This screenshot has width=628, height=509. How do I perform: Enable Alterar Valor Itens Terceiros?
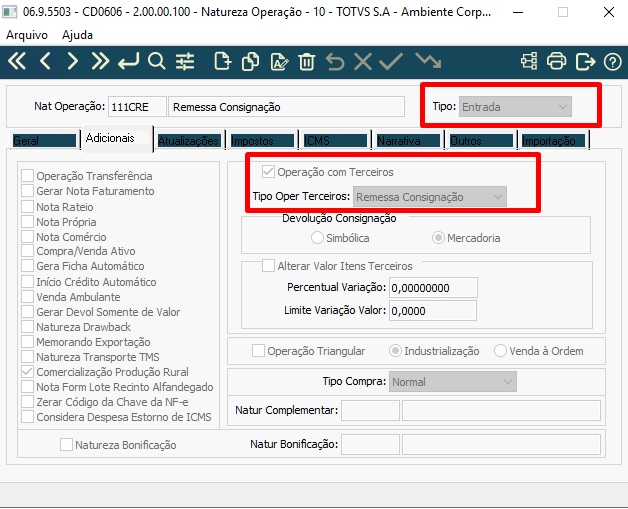(x=268, y=266)
